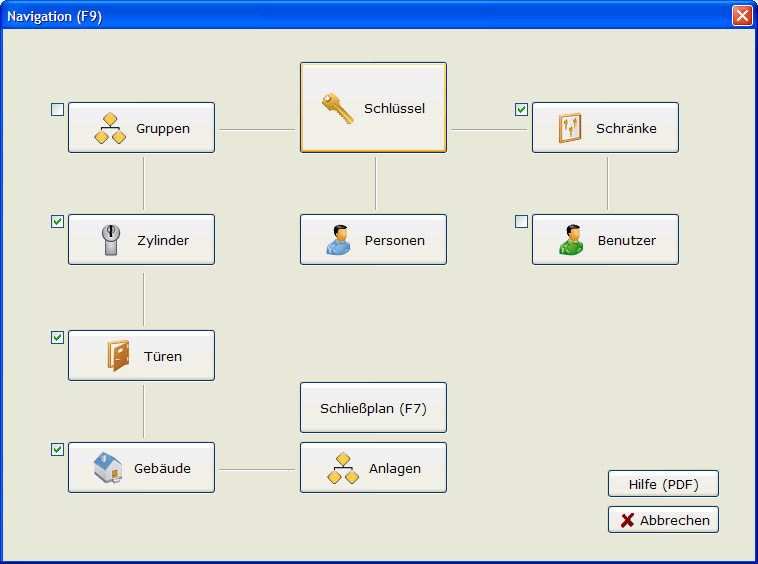This screenshot has width=758, height=564.
Task: Toggle the checkbox beside Schränke
Action: click(x=521, y=110)
